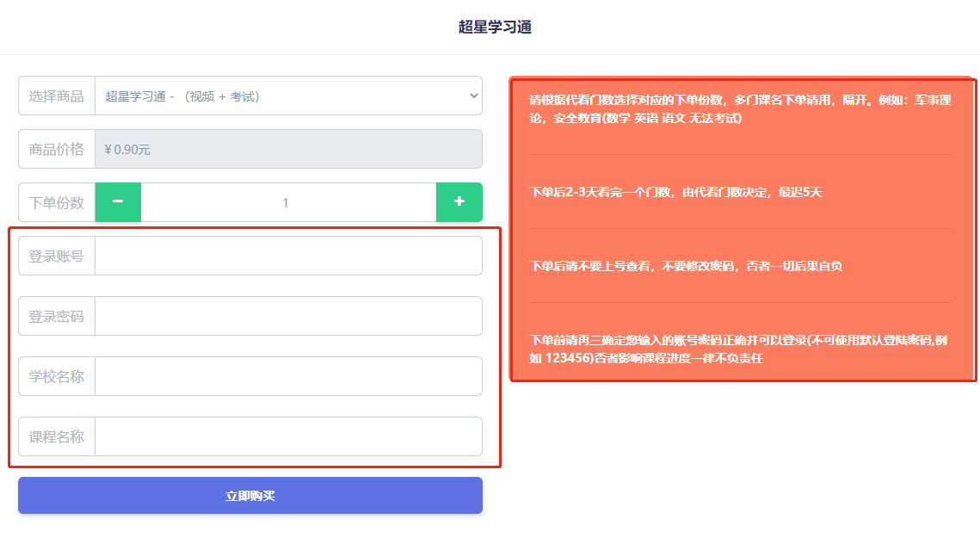The width and height of the screenshot is (980, 538).
Task: Increase order quantity with plus button
Action: click(x=459, y=202)
